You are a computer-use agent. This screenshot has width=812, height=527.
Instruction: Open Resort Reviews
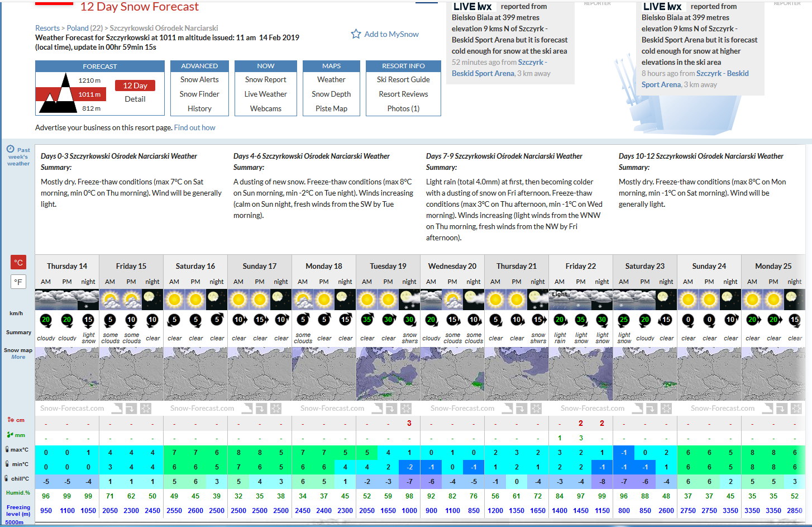click(403, 94)
